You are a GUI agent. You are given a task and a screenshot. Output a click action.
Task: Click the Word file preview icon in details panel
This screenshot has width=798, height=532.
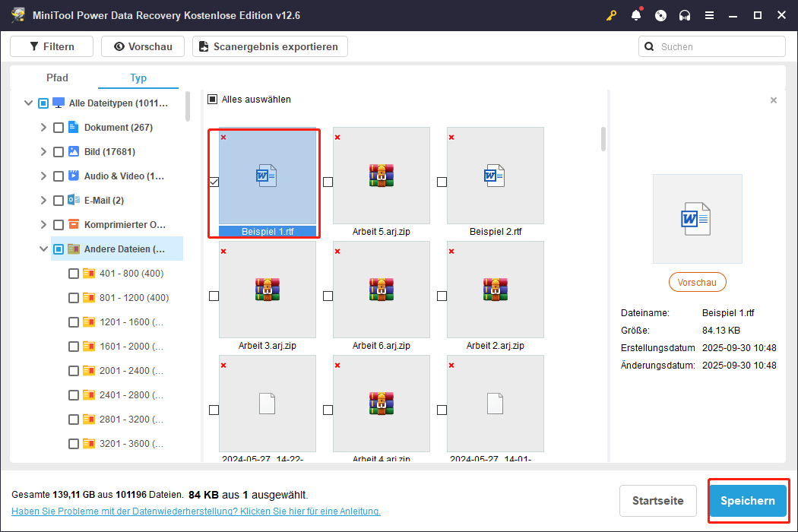coord(697,219)
